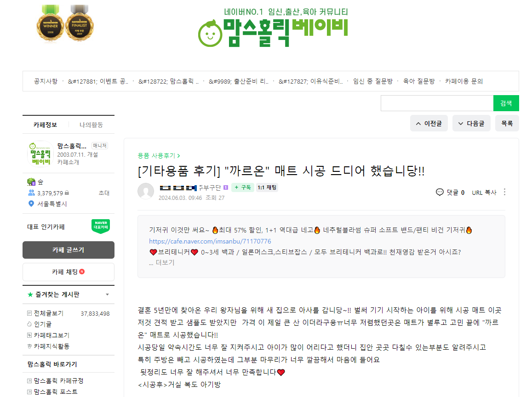This screenshot has width=532, height=397.
Task: Click the comment bubble icon
Action: (x=440, y=192)
